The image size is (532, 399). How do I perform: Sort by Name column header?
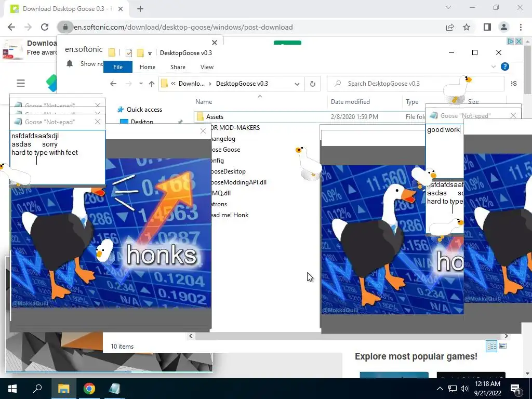(204, 101)
